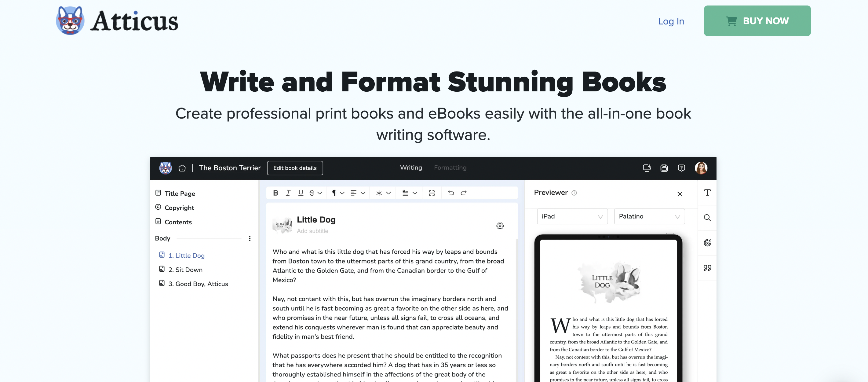Click the paragraph style pilcrow icon
868x382 pixels.
pyautogui.click(x=334, y=193)
